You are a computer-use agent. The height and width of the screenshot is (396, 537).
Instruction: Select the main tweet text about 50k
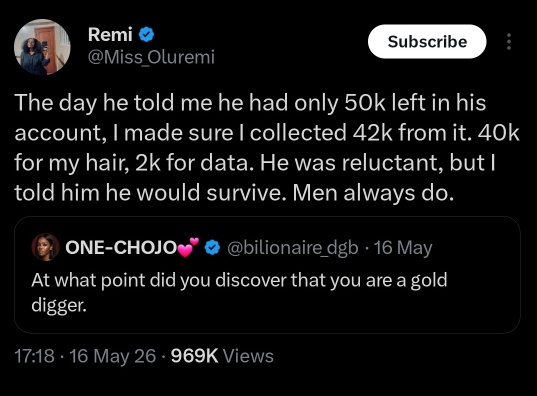coord(266,148)
